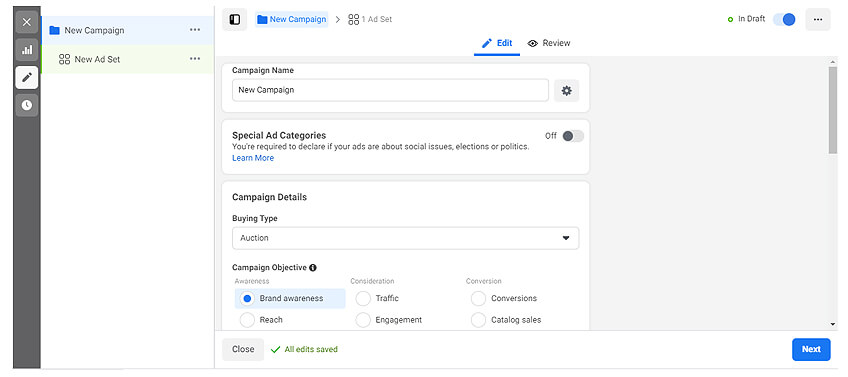
Task: Open the clock history icon
Action: pyautogui.click(x=26, y=105)
